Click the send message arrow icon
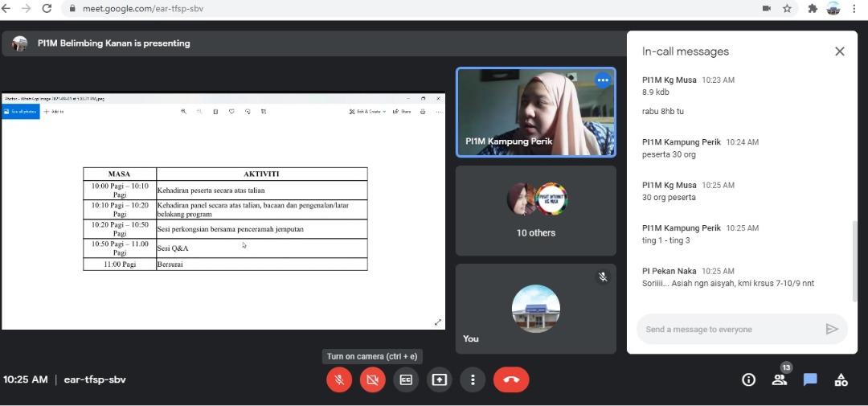868x406 pixels. pos(832,329)
